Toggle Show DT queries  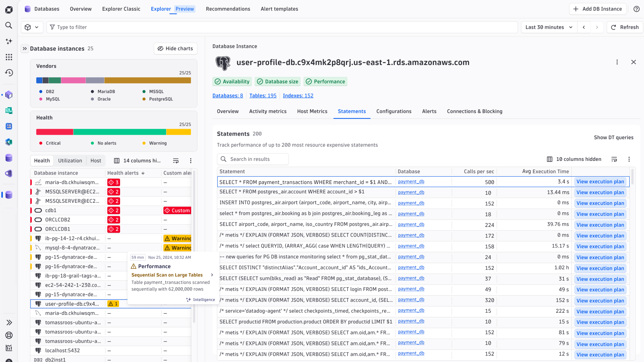coord(613,137)
